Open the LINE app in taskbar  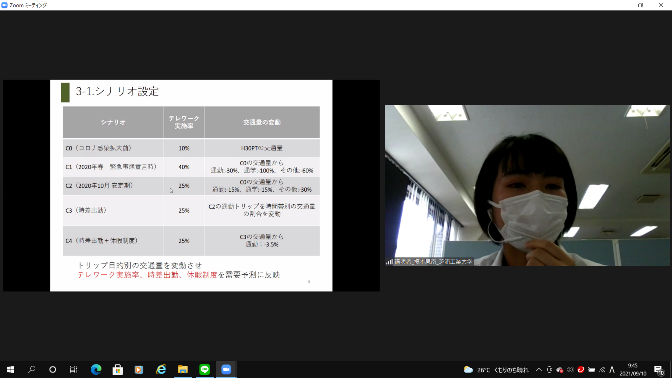[x=204, y=369]
